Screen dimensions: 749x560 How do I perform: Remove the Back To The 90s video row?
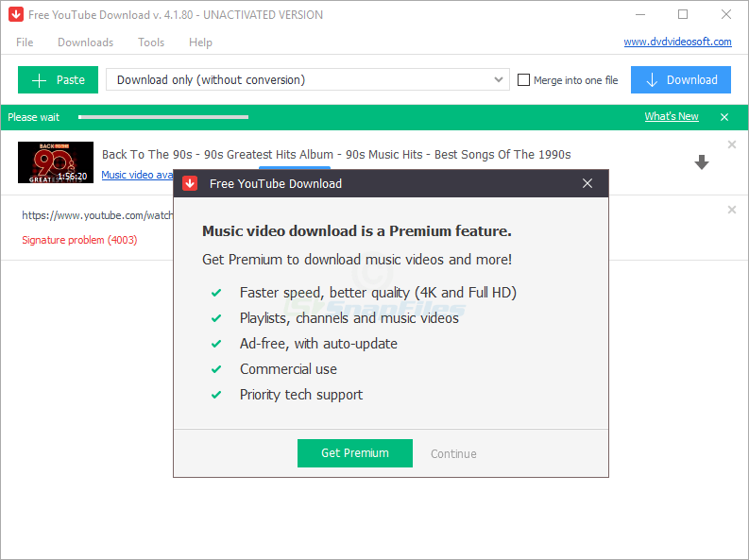point(731,144)
